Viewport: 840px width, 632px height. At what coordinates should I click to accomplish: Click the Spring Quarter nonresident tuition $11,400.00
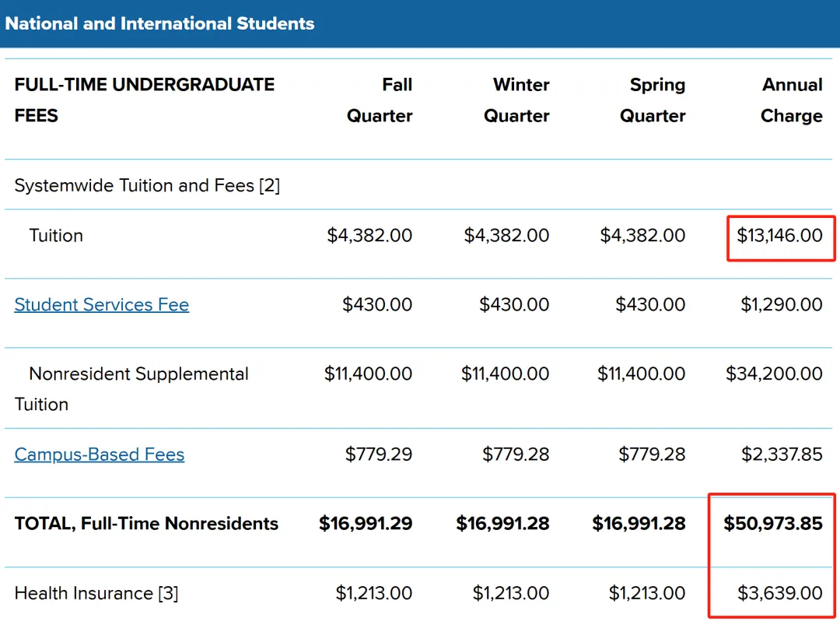pyautogui.click(x=641, y=374)
